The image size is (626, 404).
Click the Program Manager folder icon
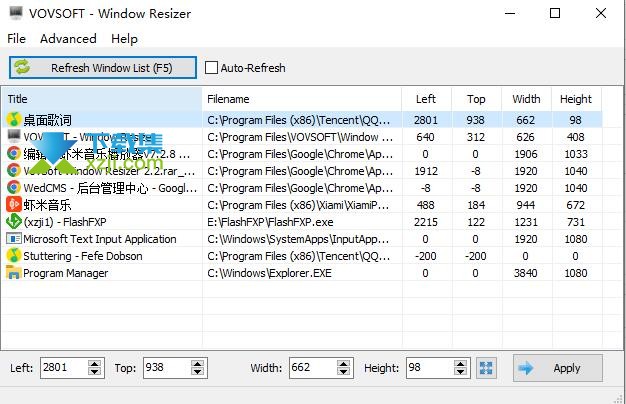pyautogui.click(x=14, y=273)
